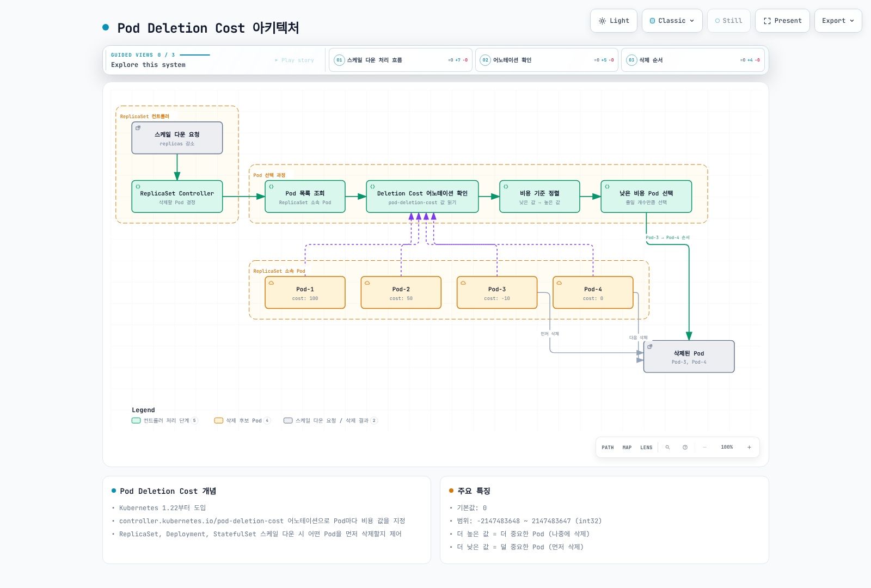
Task: Click the Play story button
Action: tap(295, 60)
